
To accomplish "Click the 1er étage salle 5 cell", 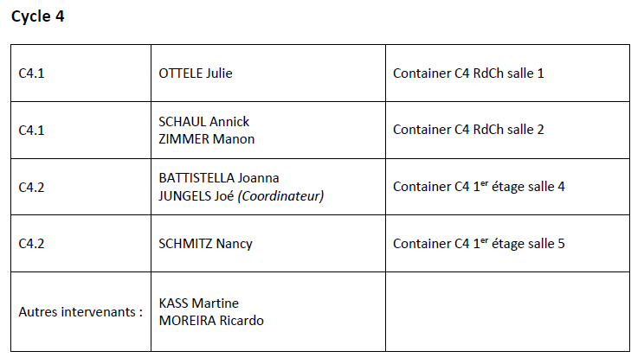I will click(x=479, y=243).
